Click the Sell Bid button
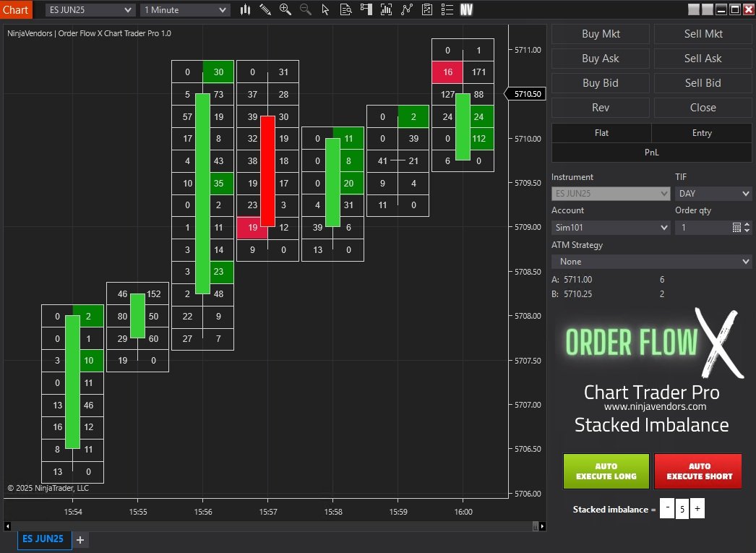The height and width of the screenshot is (553, 756). click(703, 83)
